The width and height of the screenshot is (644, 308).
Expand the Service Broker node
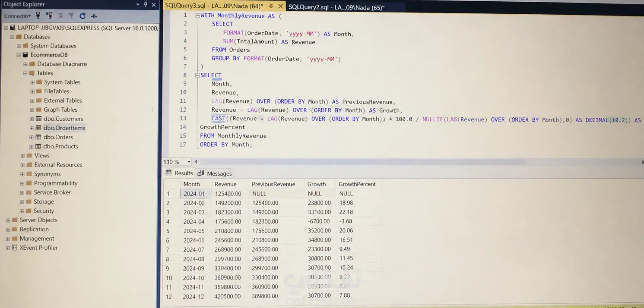(22, 192)
